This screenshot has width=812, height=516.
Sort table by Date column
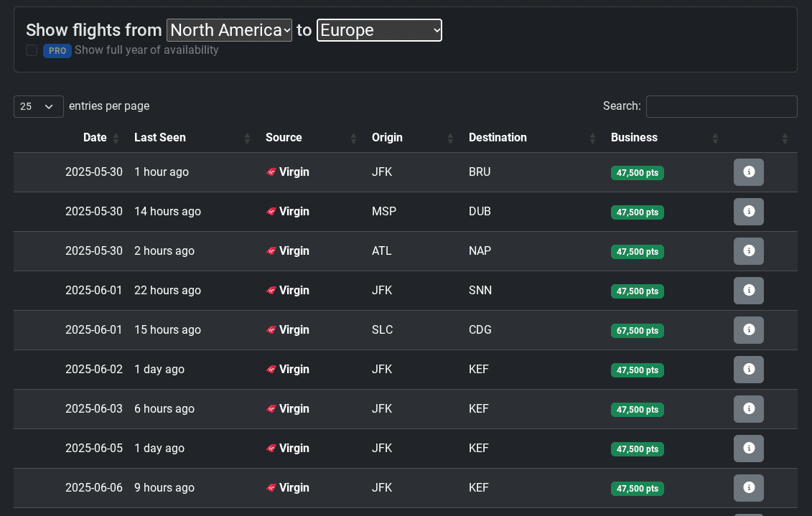95,138
